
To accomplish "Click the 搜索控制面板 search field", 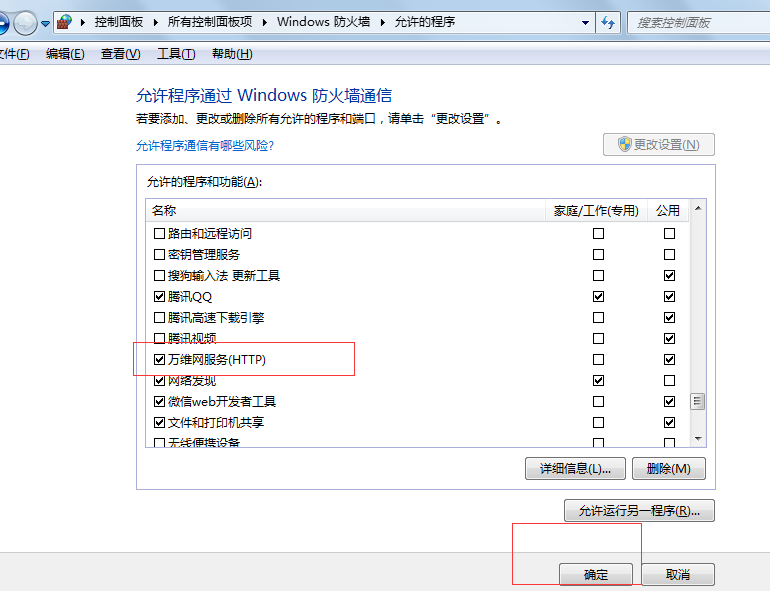I will [695, 22].
